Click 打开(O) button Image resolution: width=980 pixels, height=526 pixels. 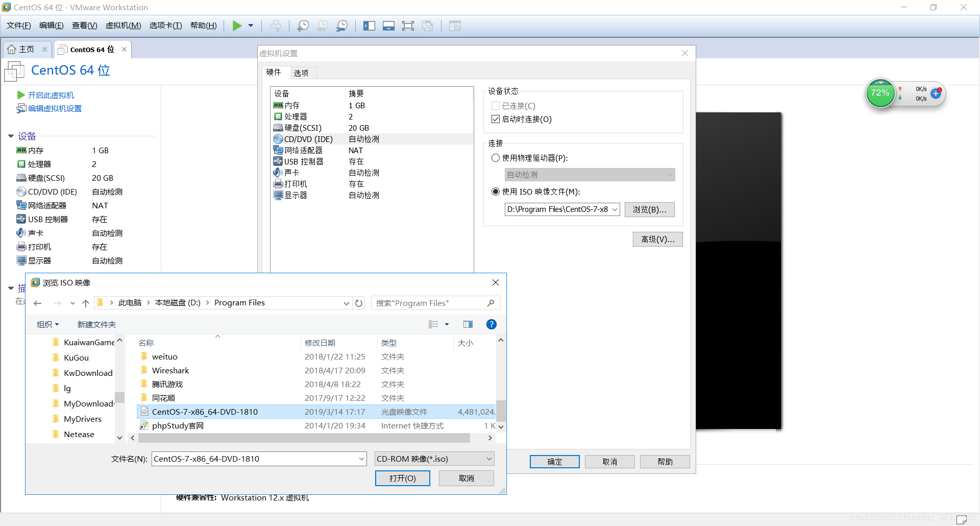pos(402,478)
